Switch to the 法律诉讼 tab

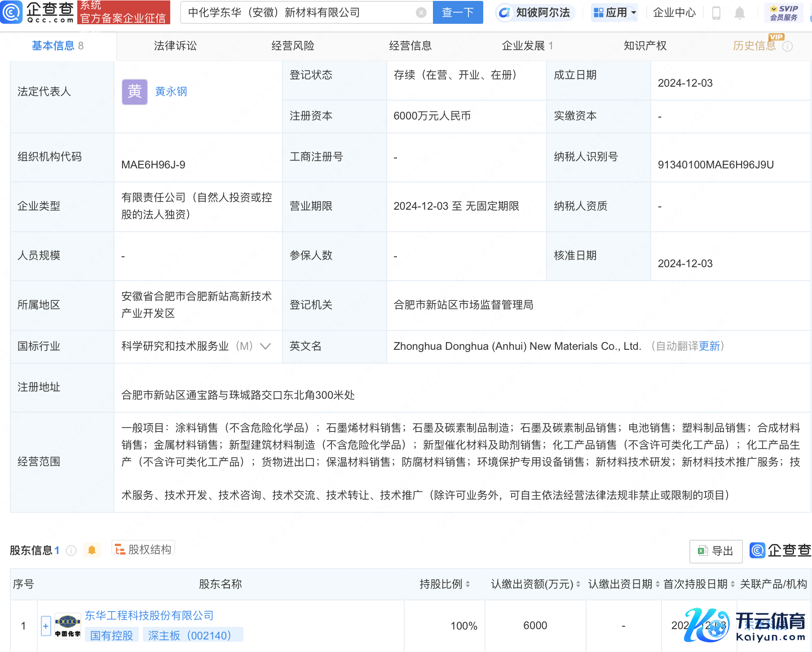(x=175, y=46)
